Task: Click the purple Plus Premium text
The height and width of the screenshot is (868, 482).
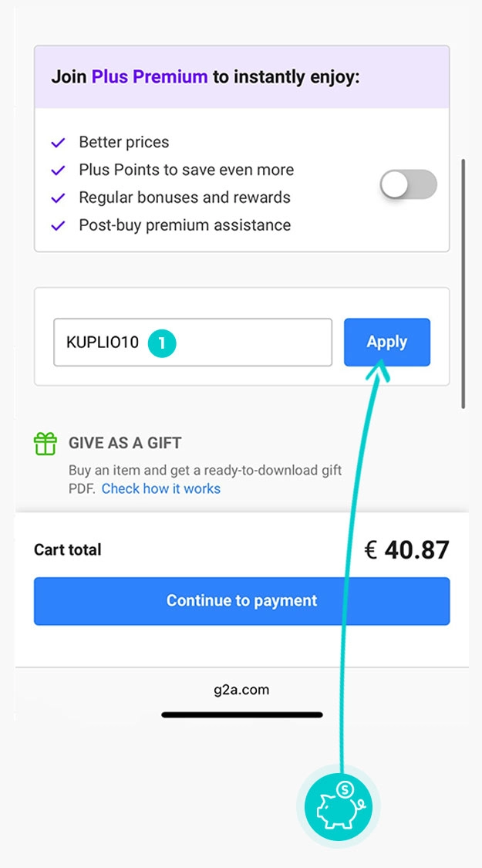Action: pyautogui.click(x=150, y=77)
